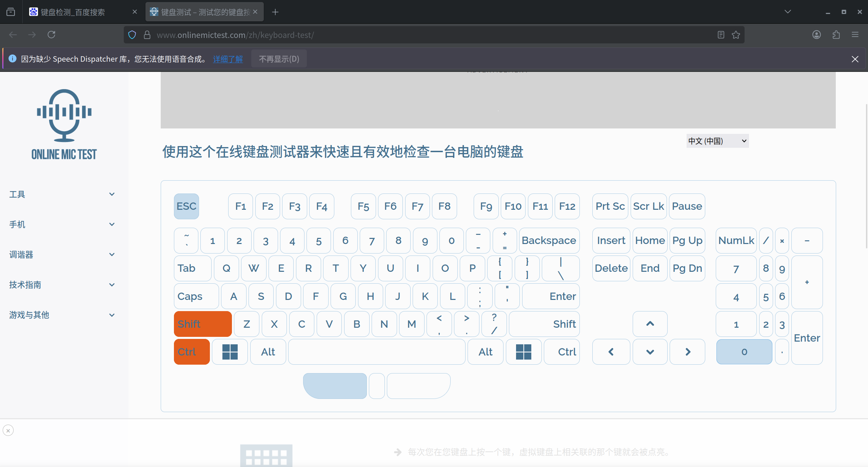Click the right Windows key on virtual keyboard
Image resolution: width=868 pixels, height=467 pixels.
click(524, 352)
